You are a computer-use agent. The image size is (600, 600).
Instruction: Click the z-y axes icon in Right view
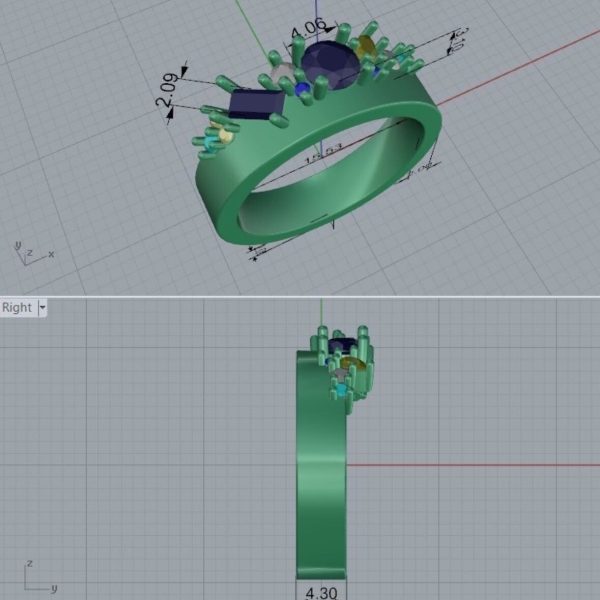[36, 578]
